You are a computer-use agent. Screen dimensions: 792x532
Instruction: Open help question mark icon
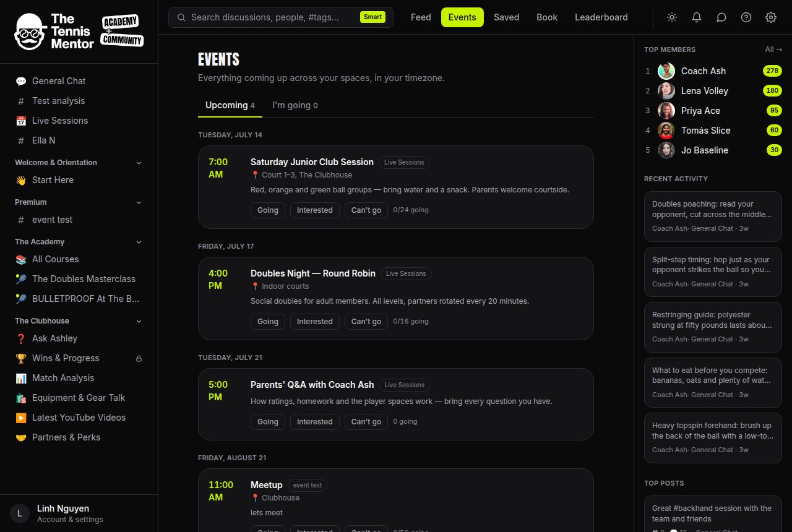pyautogui.click(x=746, y=17)
